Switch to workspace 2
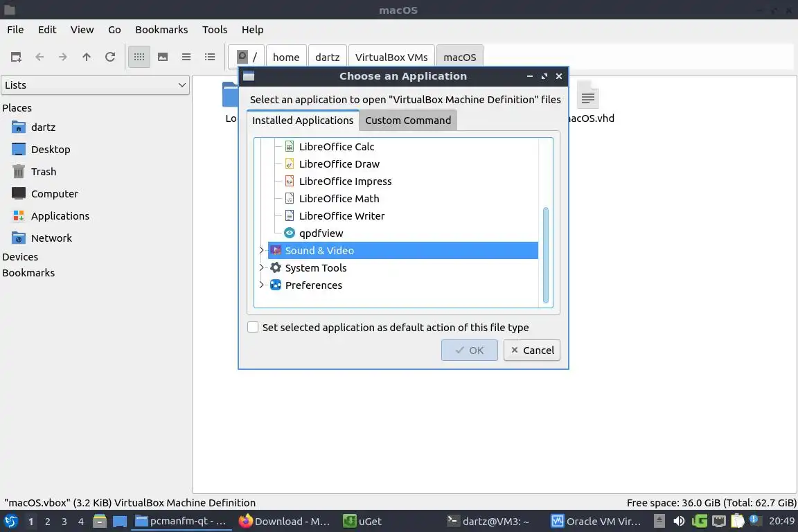 [47, 522]
